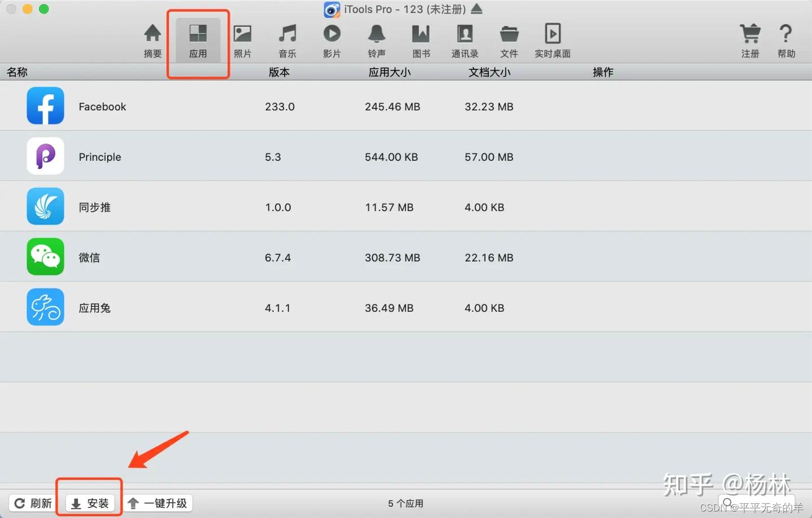
Task: Select the 应用 apps toolbar icon
Action: coord(198,41)
